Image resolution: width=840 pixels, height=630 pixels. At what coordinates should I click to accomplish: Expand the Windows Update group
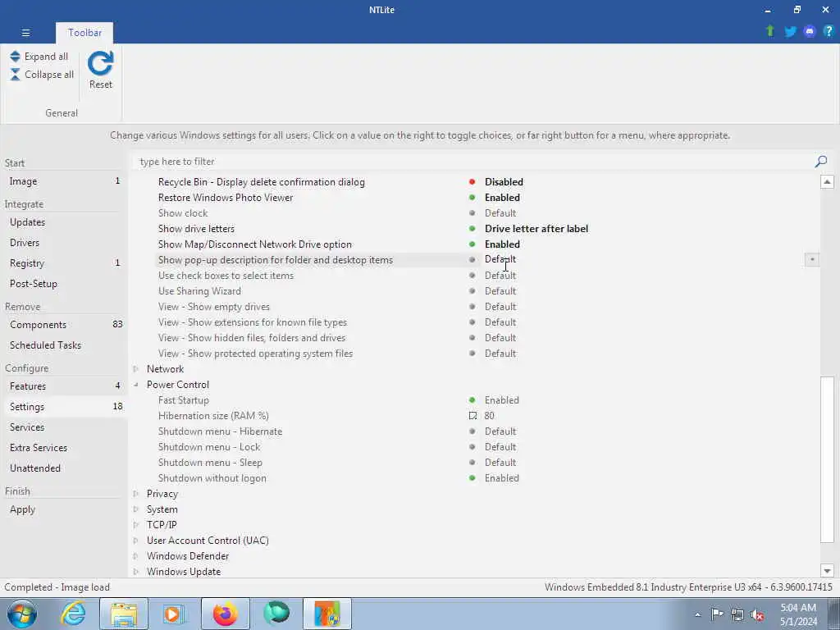click(x=136, y=572)
